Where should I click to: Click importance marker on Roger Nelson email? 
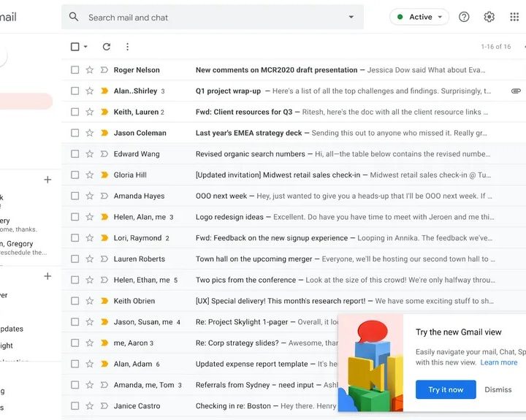tap(104, 70)
